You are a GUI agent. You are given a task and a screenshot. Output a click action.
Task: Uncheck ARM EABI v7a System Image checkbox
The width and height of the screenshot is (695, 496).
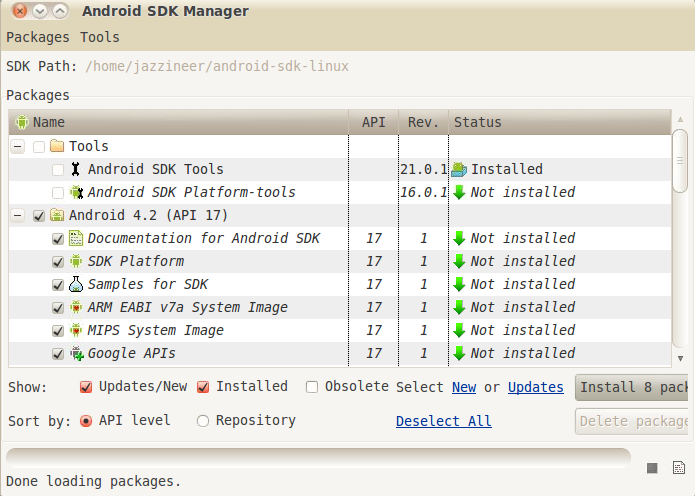pyautogui.click(x=58, y=308)
